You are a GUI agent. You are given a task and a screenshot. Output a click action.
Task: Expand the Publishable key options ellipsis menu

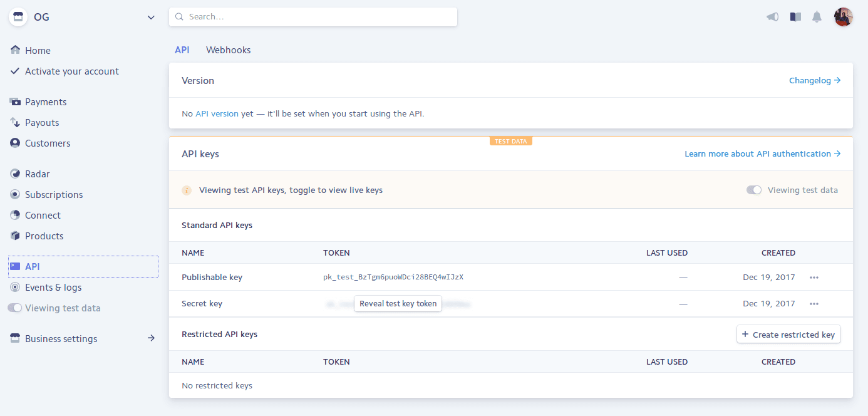pyautogui.click(x=814, y=277)
